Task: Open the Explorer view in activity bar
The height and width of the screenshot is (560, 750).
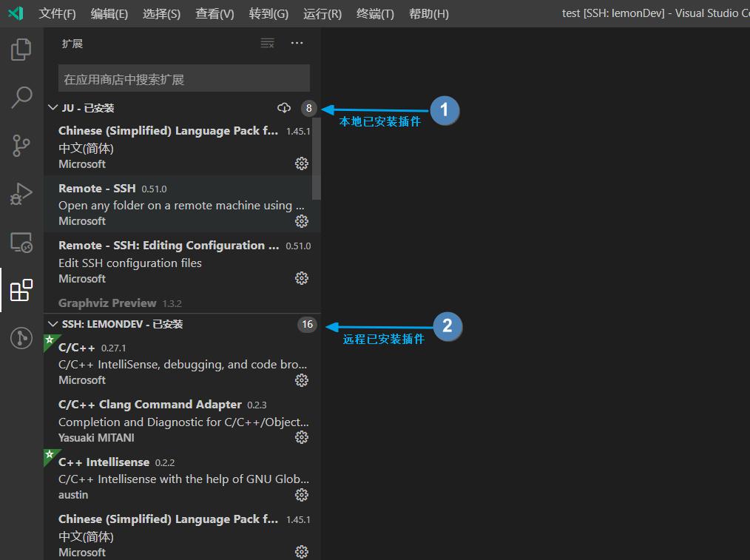Action: pyautogui.click(x=21, y=50)
